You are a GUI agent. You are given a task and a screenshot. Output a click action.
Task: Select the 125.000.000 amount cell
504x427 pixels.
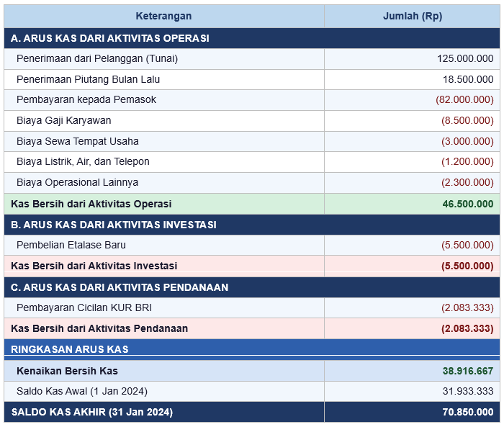click(x=465, y=58)
